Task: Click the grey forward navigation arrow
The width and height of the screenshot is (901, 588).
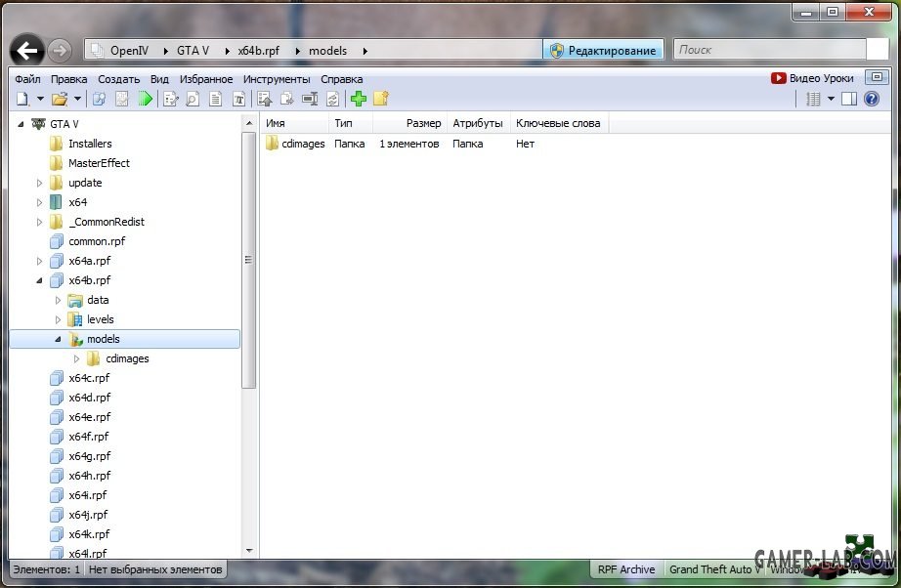Action: pyautogui.click(x=60, y=51)
